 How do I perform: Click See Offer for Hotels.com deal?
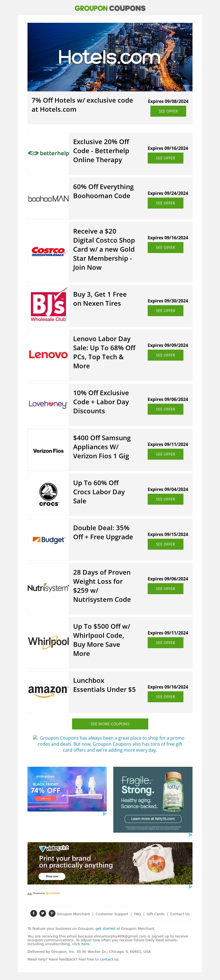pos(168,111)
